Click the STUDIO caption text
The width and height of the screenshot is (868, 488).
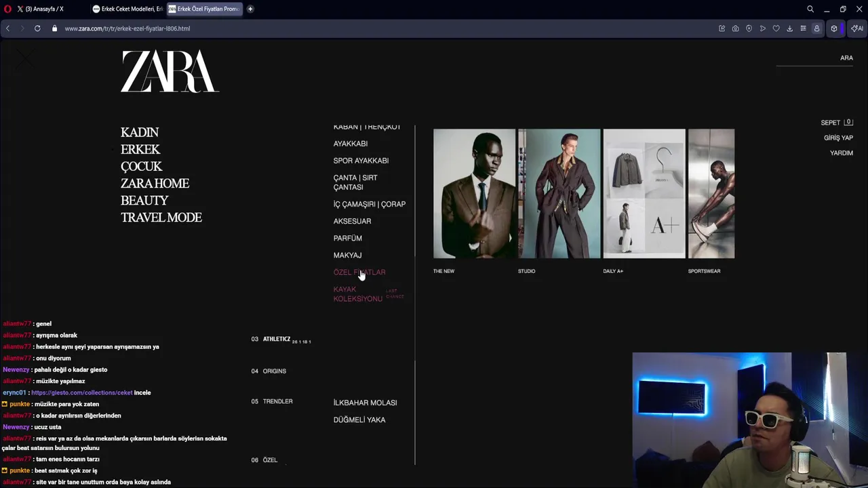pos(527,271)
